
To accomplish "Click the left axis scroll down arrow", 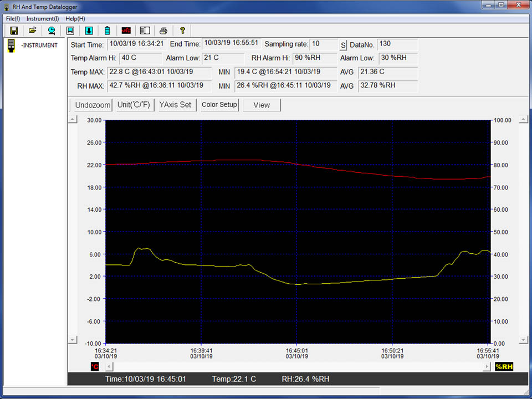I will pyautogui.click(x=73, y=339).
